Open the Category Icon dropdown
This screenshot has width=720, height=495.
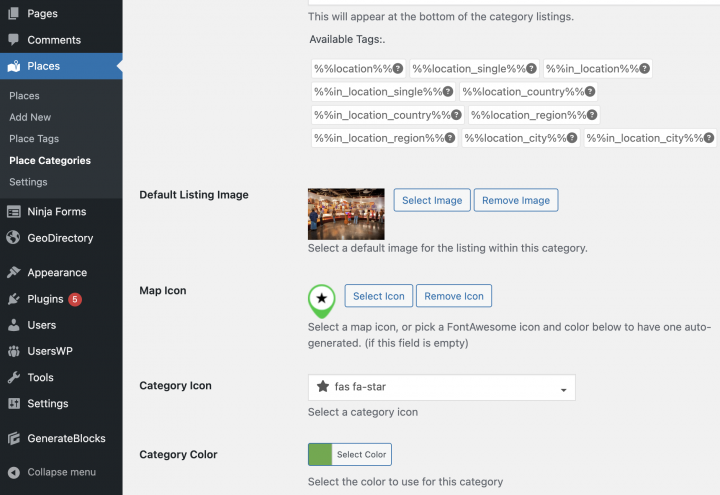[x=441, y=387]
